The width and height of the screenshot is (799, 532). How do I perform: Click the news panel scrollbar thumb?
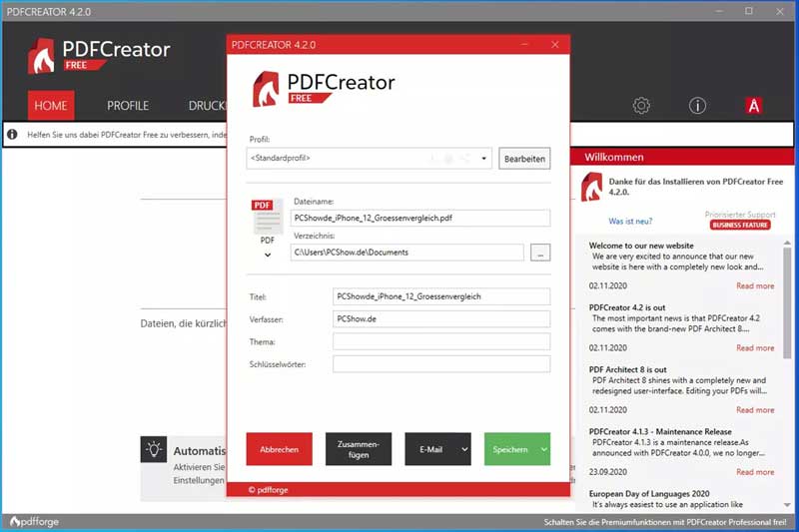coord(787,302)
